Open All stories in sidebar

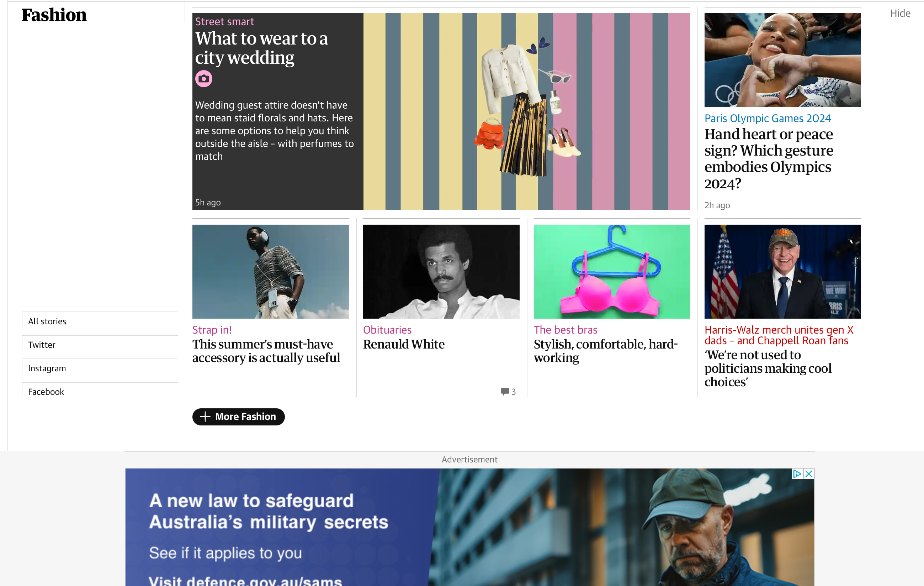[47, 321]
